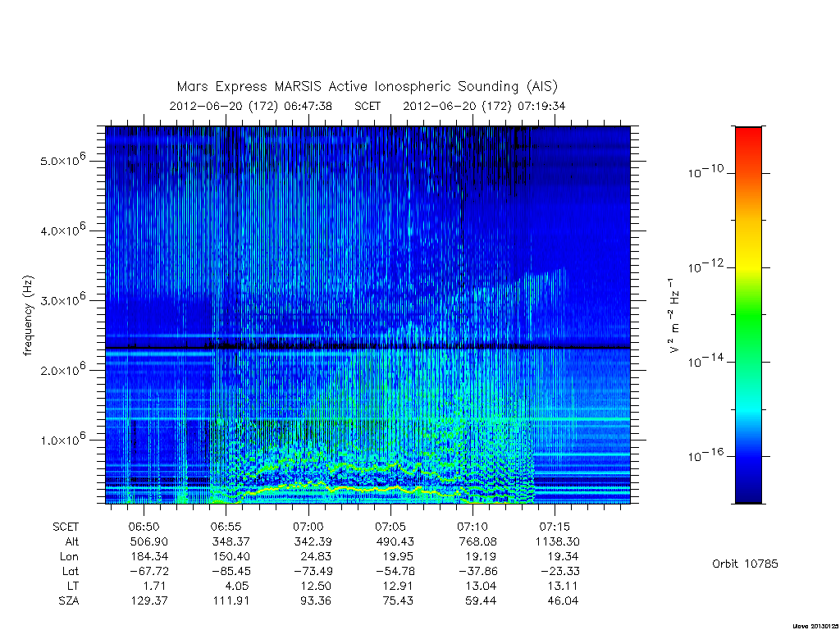Click the colorbar label 10^-14
This screenshot has height=630, width=840.
[x=705, y=361]
